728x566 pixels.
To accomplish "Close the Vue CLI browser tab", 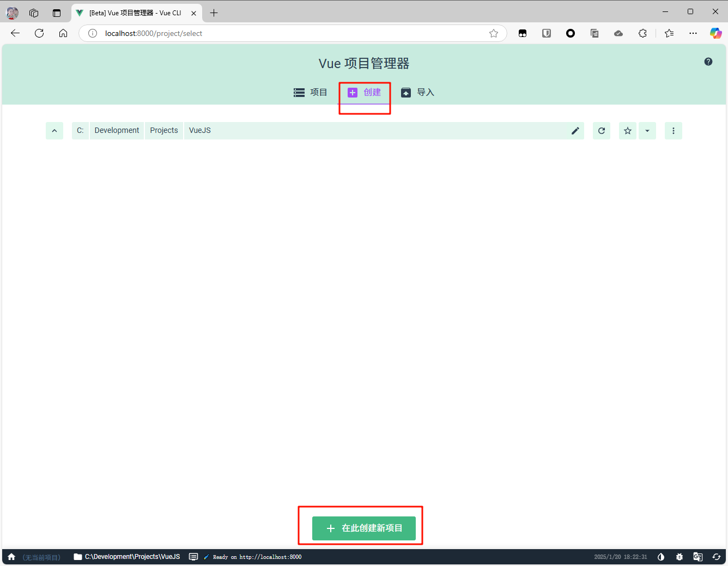I will click(x=193, y=13).
